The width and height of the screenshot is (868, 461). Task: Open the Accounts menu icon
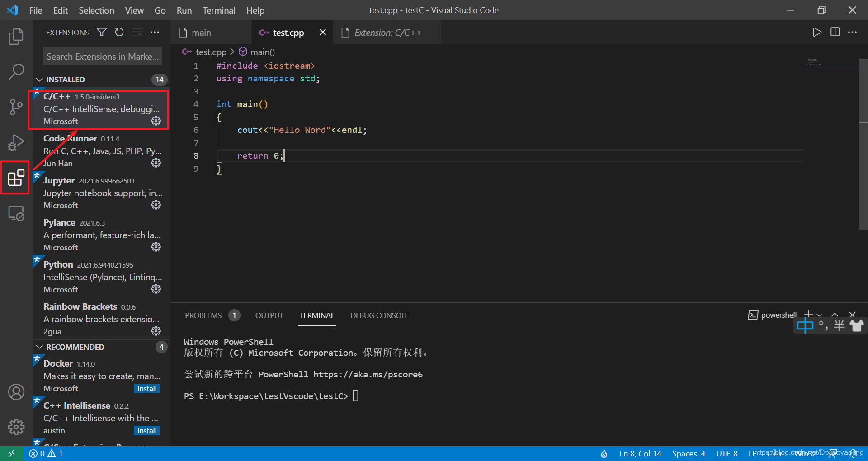16,392
